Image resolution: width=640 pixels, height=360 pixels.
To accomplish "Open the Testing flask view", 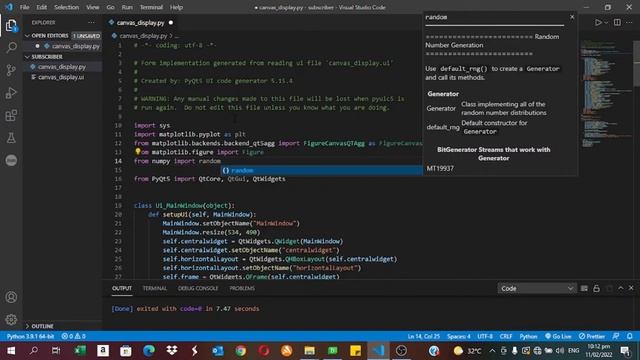I will (11, 138).
